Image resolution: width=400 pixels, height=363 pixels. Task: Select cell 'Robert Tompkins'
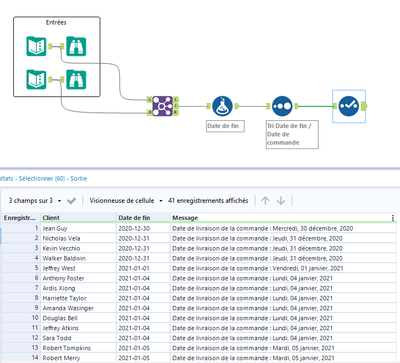click(x=78, y=348)
